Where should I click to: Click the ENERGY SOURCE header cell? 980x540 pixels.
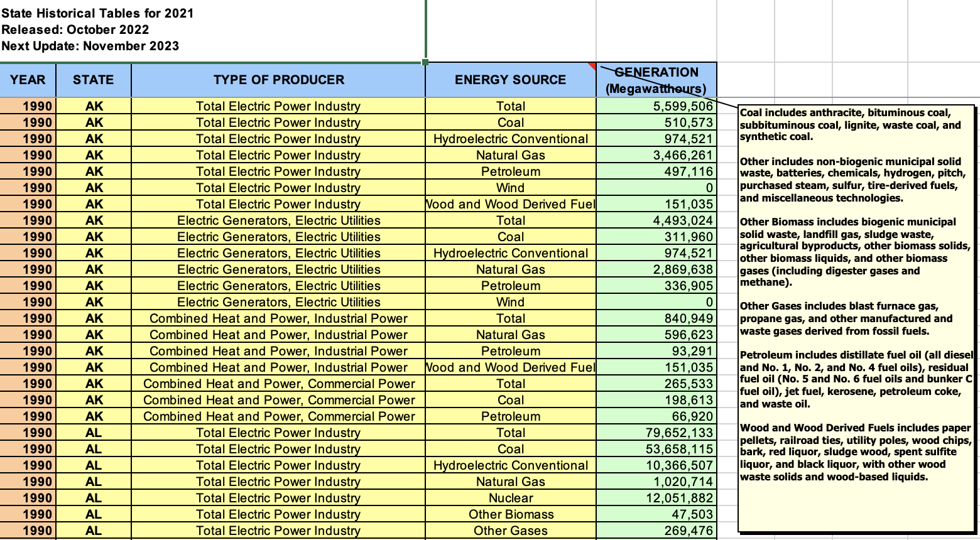[510, 80]
